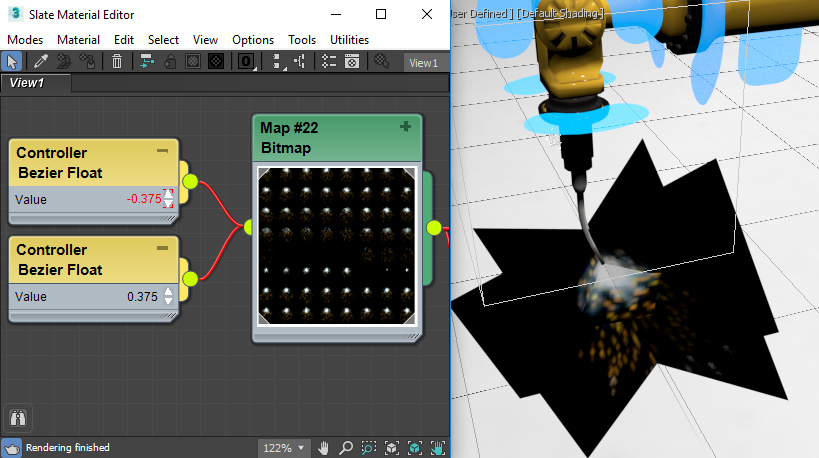Click Hide Unused Nodeslots icon
Image resolution: width=819 pixels, height=458 pixels.
coord(170,62)
